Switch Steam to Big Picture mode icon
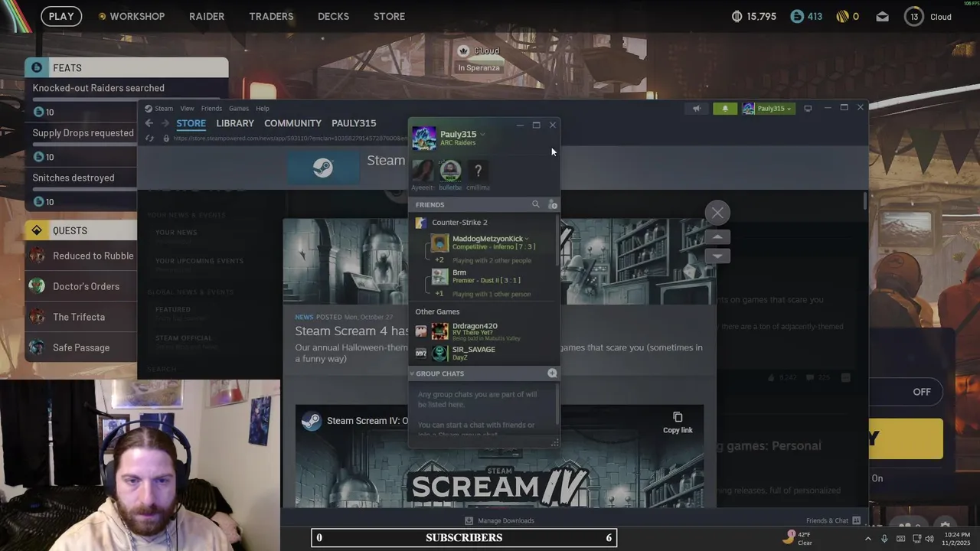 (x=808, y=109)
